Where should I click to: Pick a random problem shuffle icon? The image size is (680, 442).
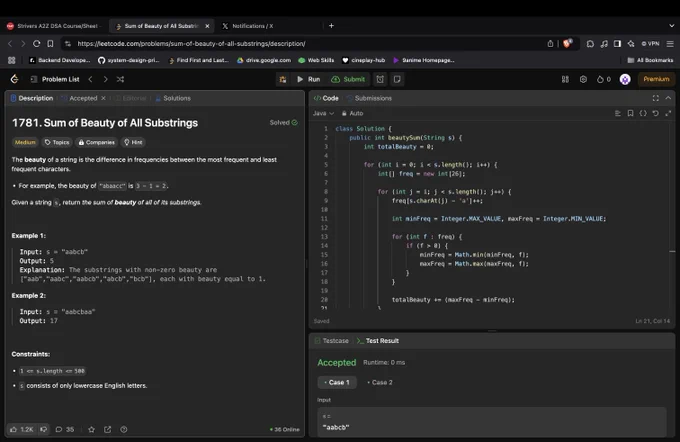[x=120, y=79]
